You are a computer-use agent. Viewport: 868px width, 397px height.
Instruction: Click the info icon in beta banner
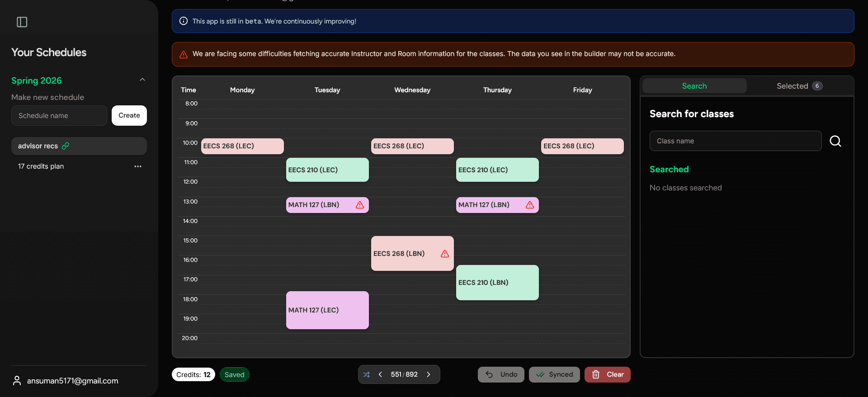tap(184, 21)
